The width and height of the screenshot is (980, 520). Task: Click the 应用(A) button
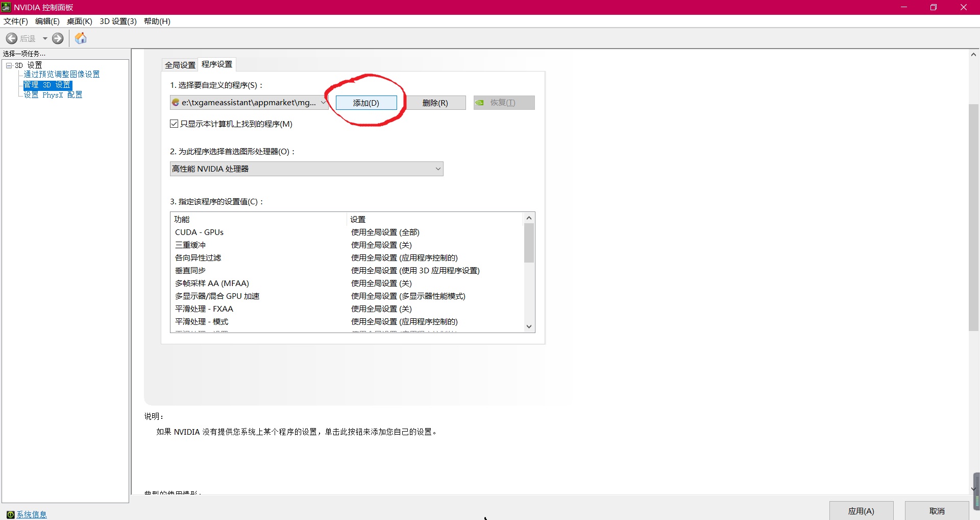pos(861,511)
